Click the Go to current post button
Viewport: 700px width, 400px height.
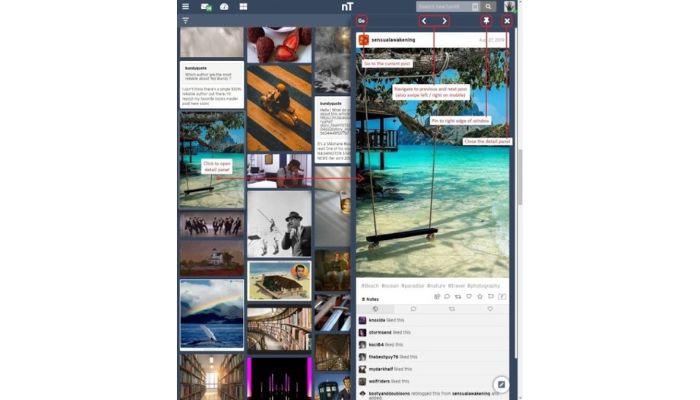(x=362, y=21)
